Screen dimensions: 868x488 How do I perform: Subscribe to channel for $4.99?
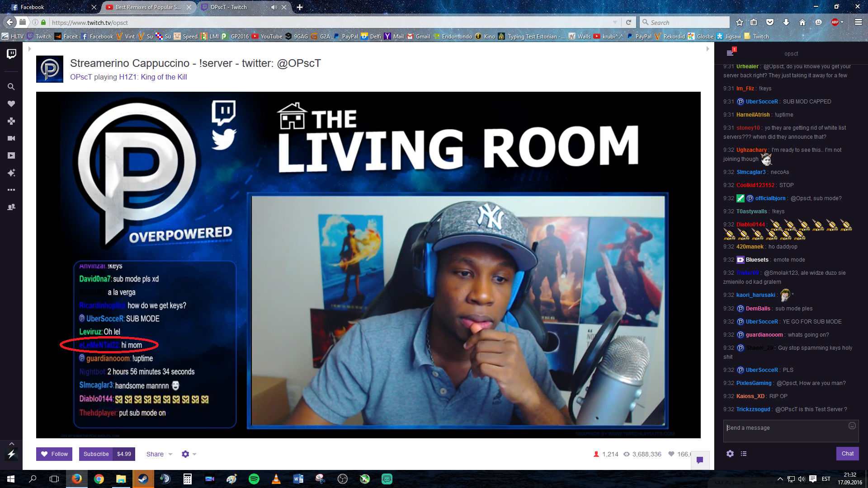(x=107, y=454)
